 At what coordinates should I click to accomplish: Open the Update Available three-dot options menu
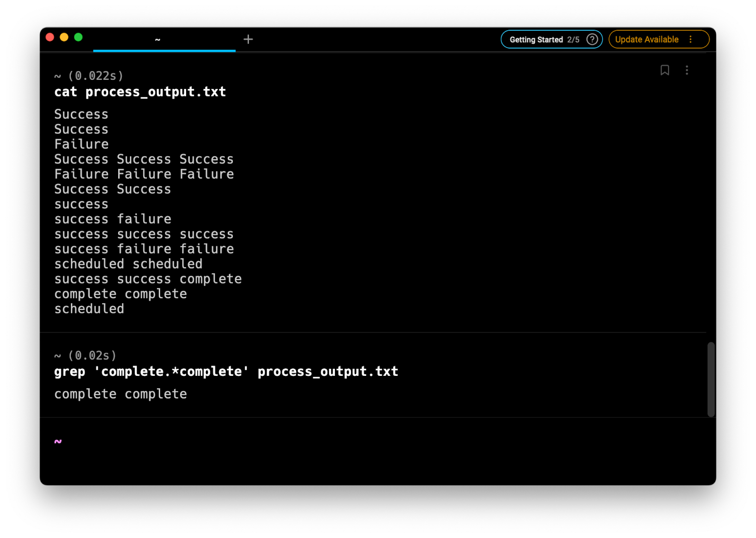[690, 39]
